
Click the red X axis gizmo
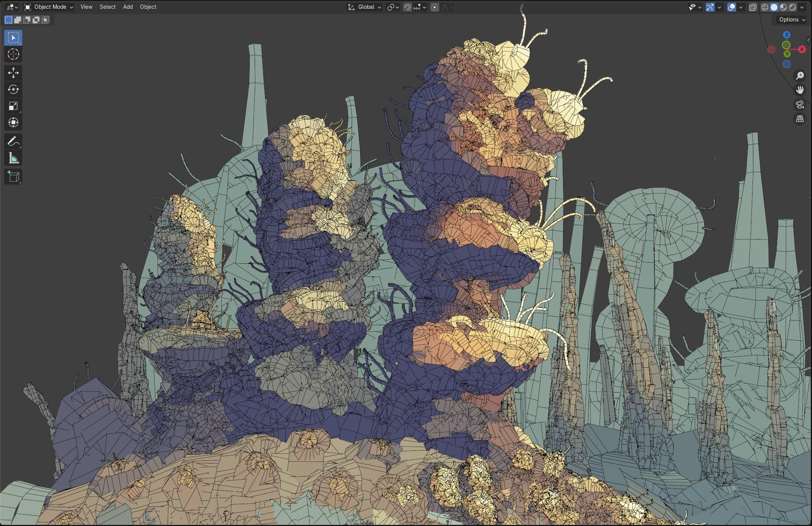point(802,49)
